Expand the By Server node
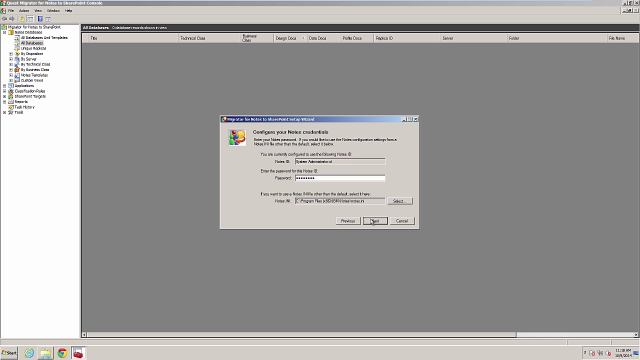This screenshot has width=640, height=360. coord(11,59)
